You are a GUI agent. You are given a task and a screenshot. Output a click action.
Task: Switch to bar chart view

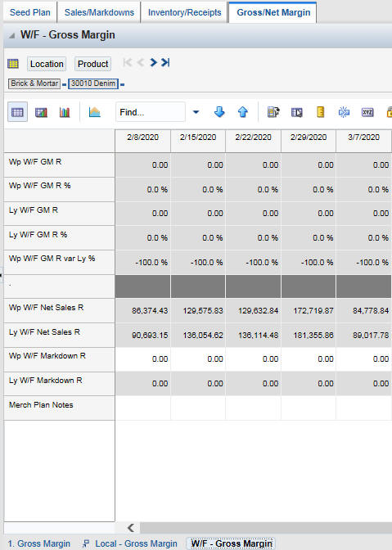65,112
